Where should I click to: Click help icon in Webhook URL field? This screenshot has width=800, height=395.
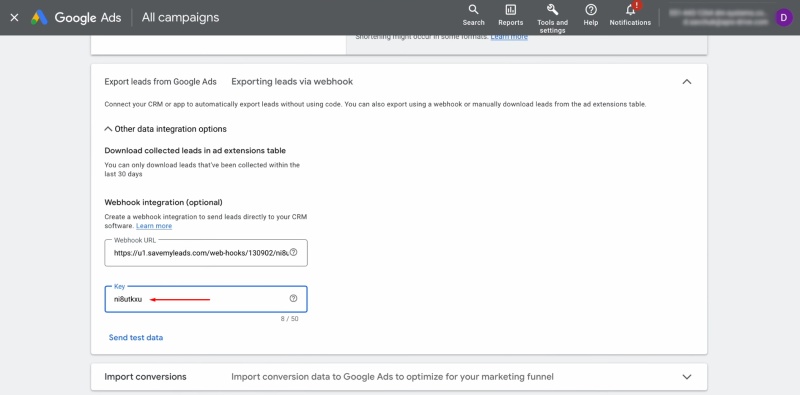[293, 252]
